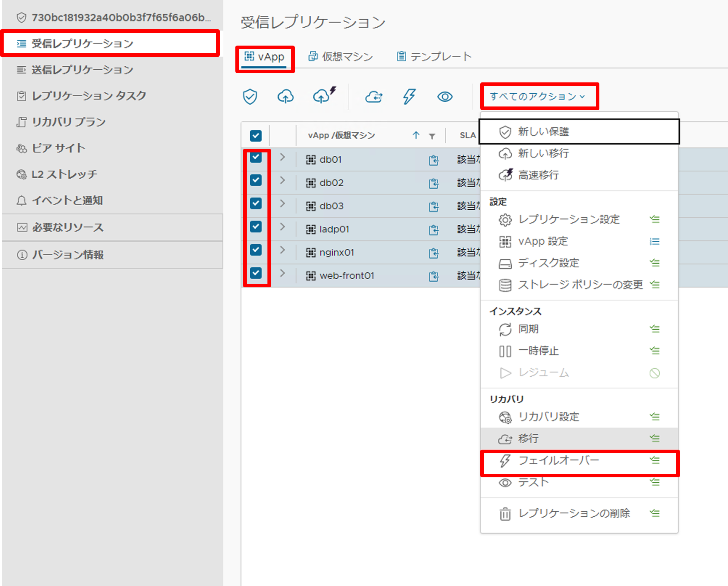
Task: Open イベントと通知 from the sidebar
Action: (x=68, y=200)
